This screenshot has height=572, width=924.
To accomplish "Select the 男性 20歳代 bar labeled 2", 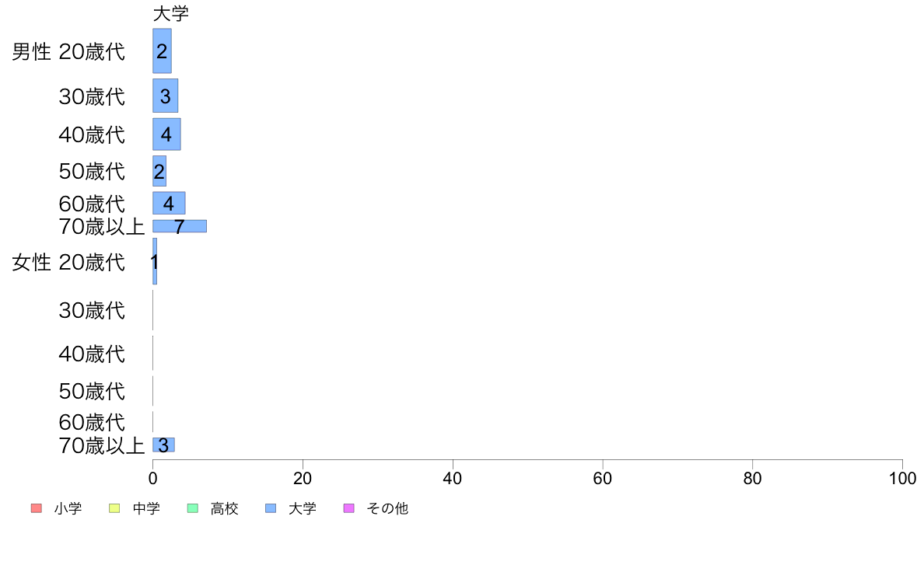I will tap(162, 51).
